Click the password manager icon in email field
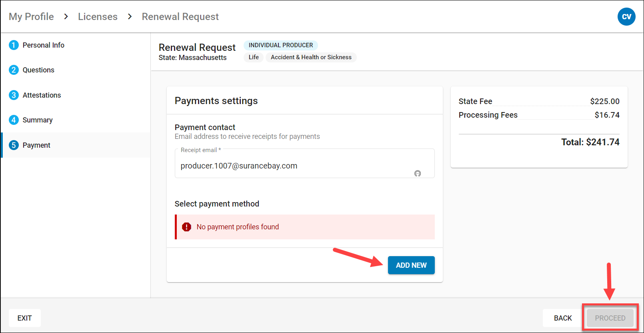The width and height of the screenshot is (644, 333). coord(418,173)
